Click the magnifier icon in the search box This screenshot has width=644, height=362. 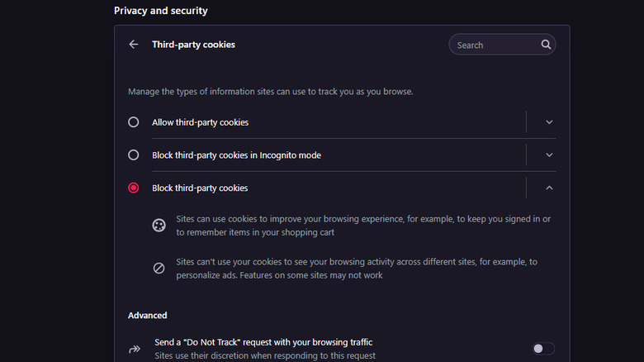(x=546, y=45)
